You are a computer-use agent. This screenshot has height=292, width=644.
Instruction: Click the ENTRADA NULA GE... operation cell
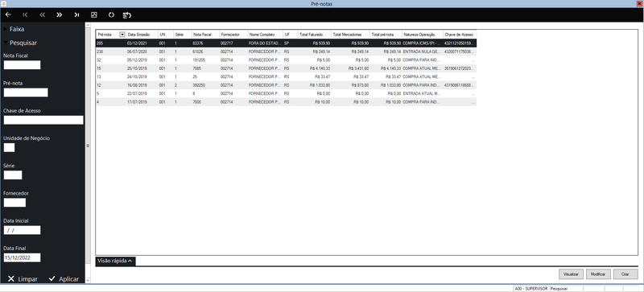point(422,51)
